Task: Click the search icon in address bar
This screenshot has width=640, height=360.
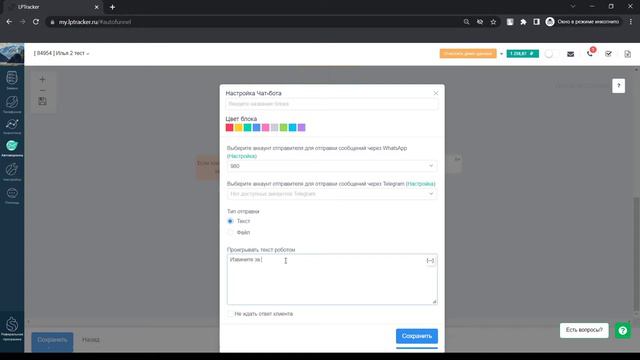Action: point(466,22)
